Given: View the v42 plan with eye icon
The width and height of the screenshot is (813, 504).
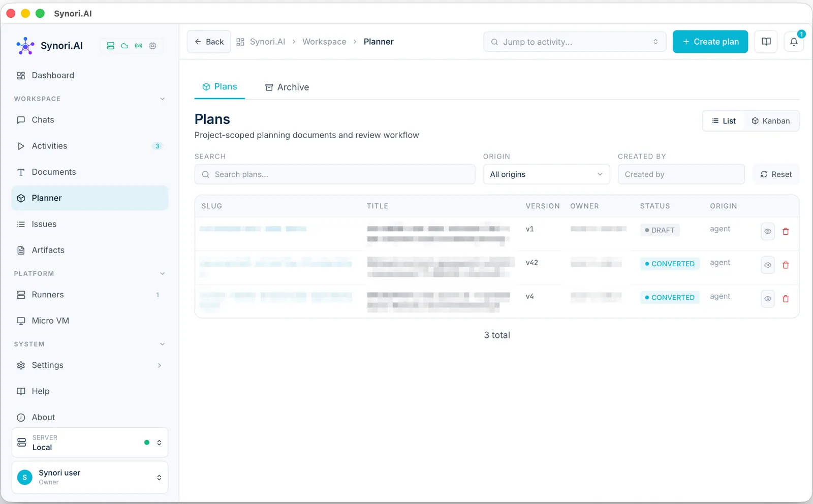Looking at the screenshot, I should 768,265.
